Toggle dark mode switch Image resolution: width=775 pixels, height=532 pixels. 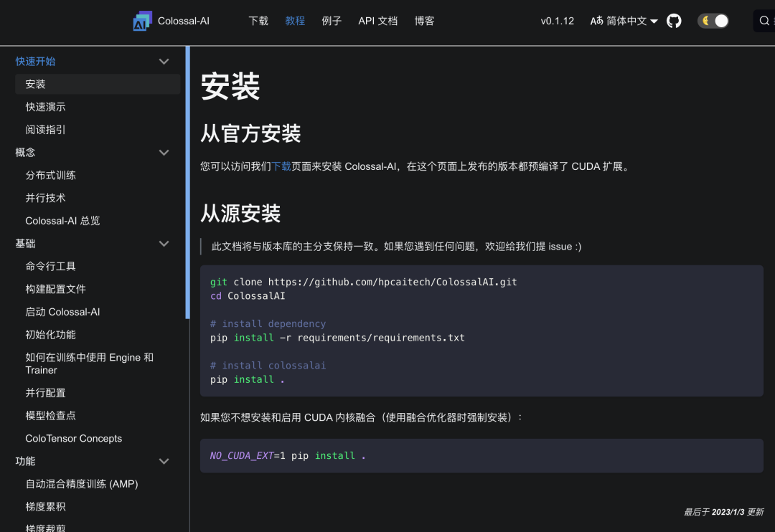[713, 21]
